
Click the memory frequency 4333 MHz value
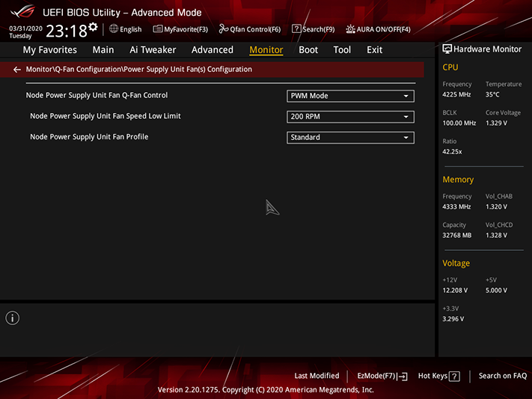[x=456, y=207]
